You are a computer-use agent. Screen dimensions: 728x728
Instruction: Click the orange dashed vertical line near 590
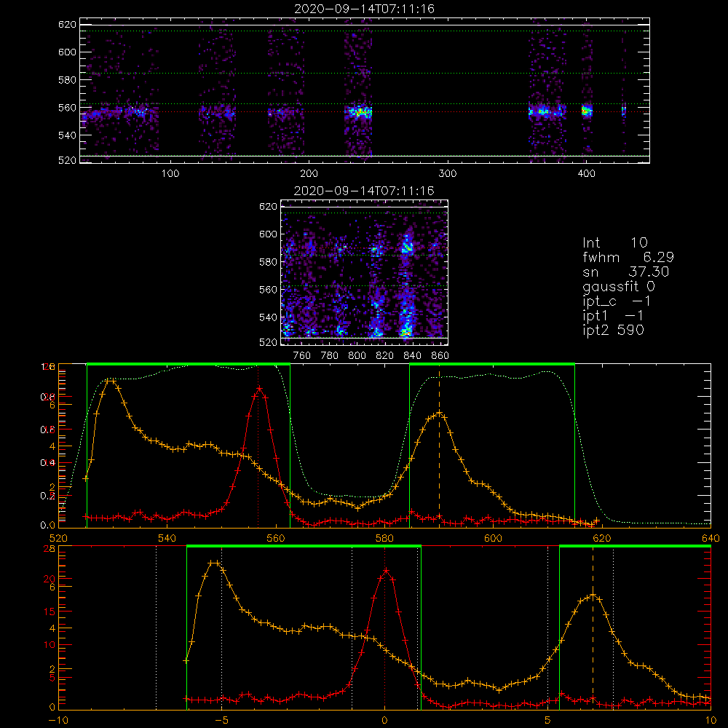point(439,446)
